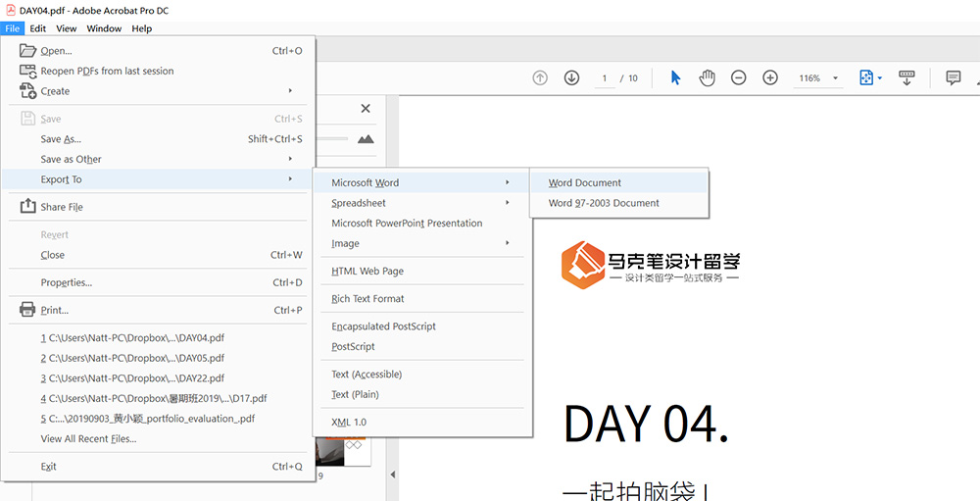Click the scrolling mode keyboard icon
Image resolution: width=980 pixels, height=501 pixels.
pos(906,78)
